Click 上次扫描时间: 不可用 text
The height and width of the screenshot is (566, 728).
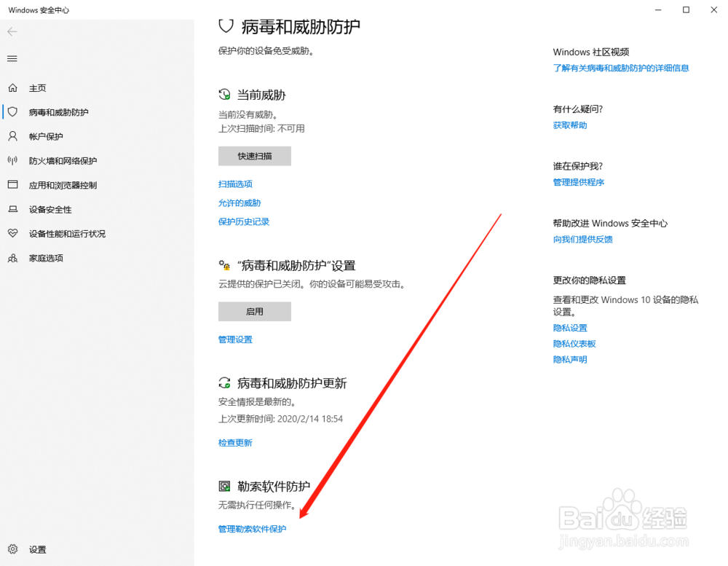click(261, 128)
